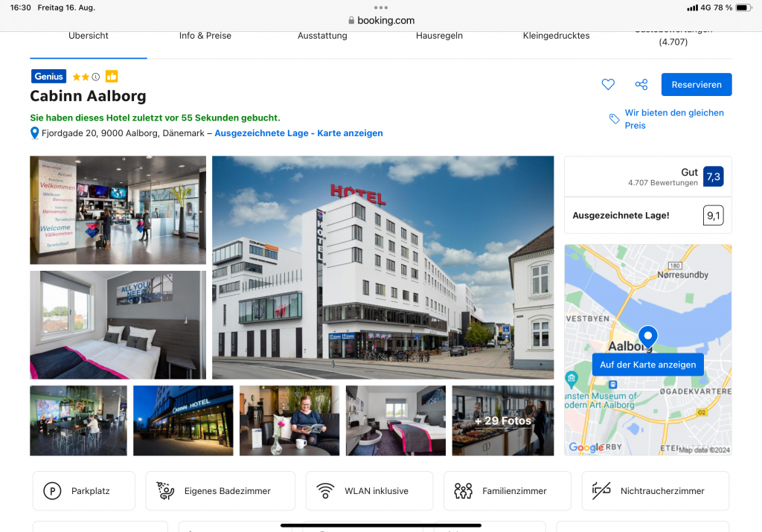The height and width of the screenshot is (532, 762).
Task: Click the booking.com address bar
Action: pyautogui.click(x=382, y=20)
